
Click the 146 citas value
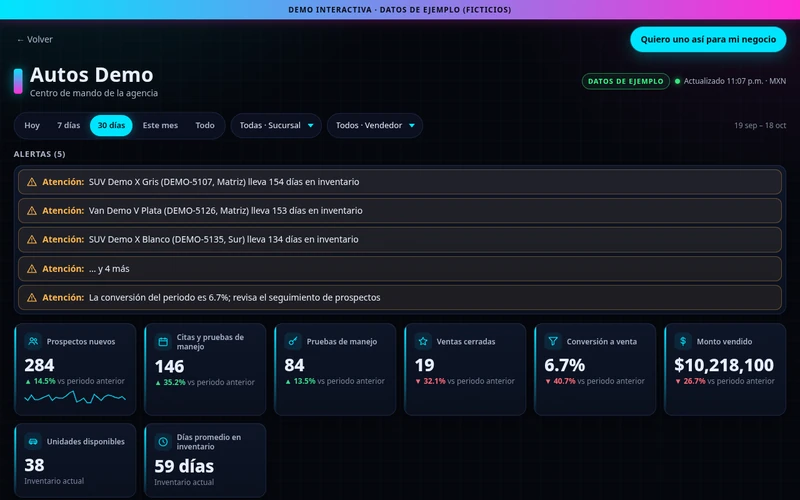pyautogui.click(x=169, y=366)
